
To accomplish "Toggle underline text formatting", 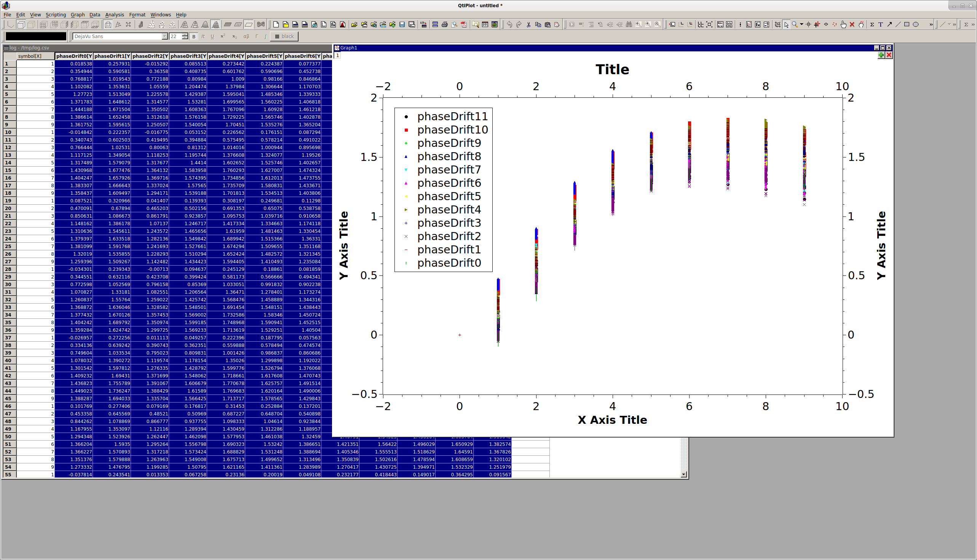I will click(x=212, y=37).
